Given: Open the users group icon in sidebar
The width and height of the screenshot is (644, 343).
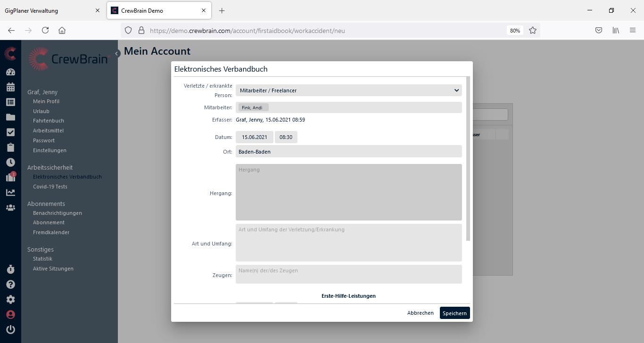Looking at the screenshot, I should 10,207.
